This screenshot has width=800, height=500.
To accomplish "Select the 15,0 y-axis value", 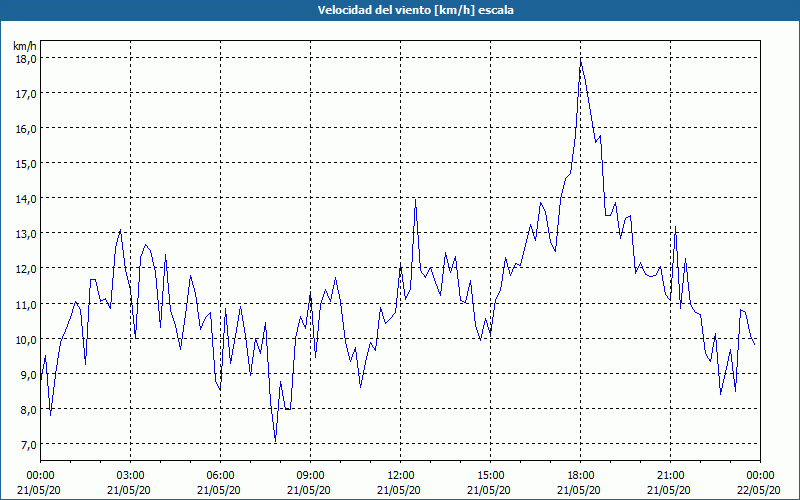I will pyautogui.click(x=26, y=164).
